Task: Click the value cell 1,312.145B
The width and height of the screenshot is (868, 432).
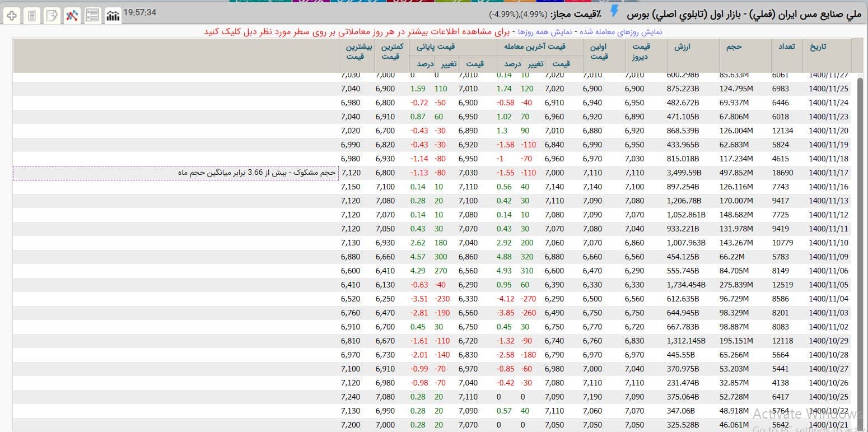Action: click(686, 341)
